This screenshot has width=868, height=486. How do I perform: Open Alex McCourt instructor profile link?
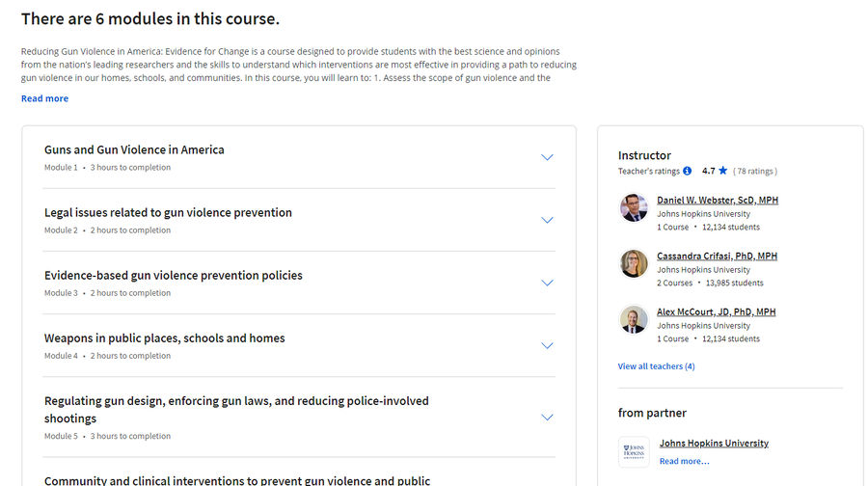(717, 311)
